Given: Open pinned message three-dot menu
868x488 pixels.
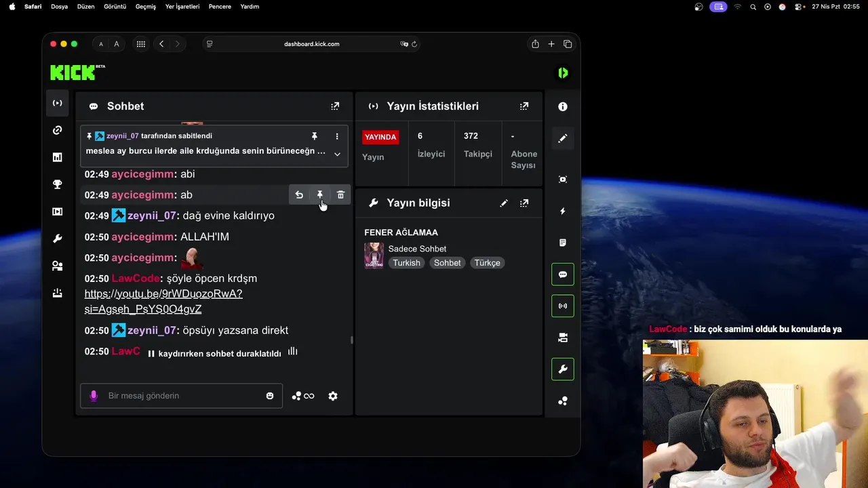Looking at the screenshot, I should click(x=337, y=136).
